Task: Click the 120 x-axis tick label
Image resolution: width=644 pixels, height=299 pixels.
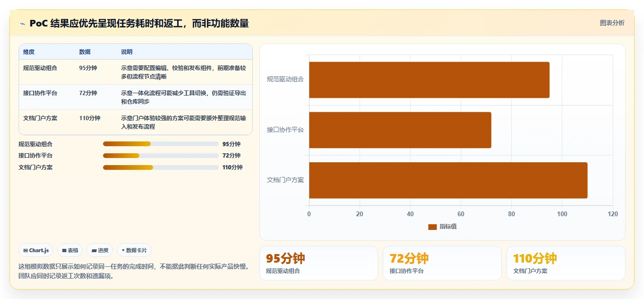Action: point(613,214)
